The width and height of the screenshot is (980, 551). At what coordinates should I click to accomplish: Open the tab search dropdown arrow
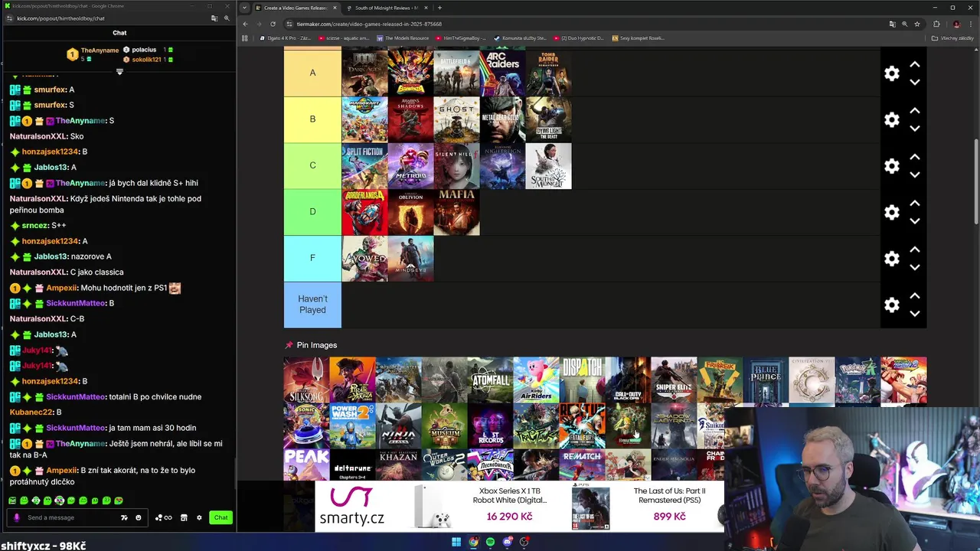pyautogui.click(x=244, y=8)
